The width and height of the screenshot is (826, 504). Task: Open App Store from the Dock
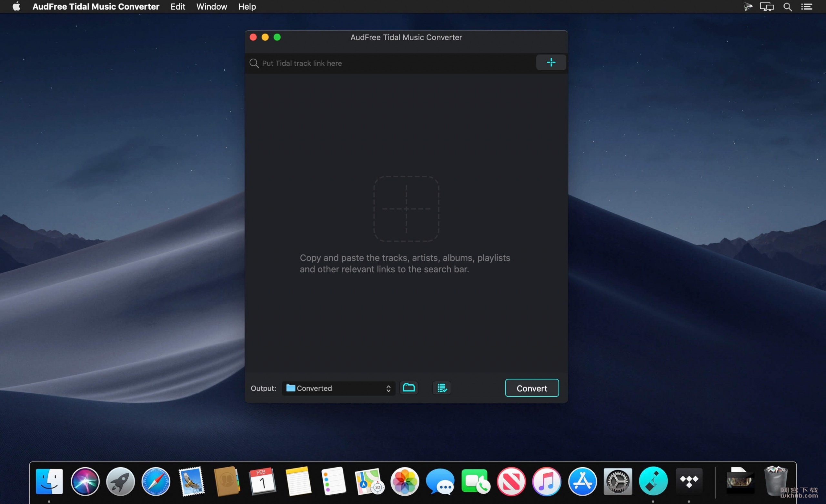[x=582, y=481]
